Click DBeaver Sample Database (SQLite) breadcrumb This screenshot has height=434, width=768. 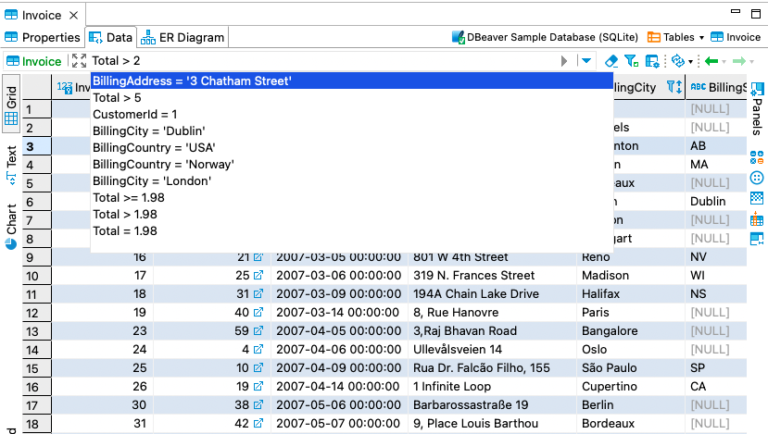pyautogui.click(x=545, y=37)
